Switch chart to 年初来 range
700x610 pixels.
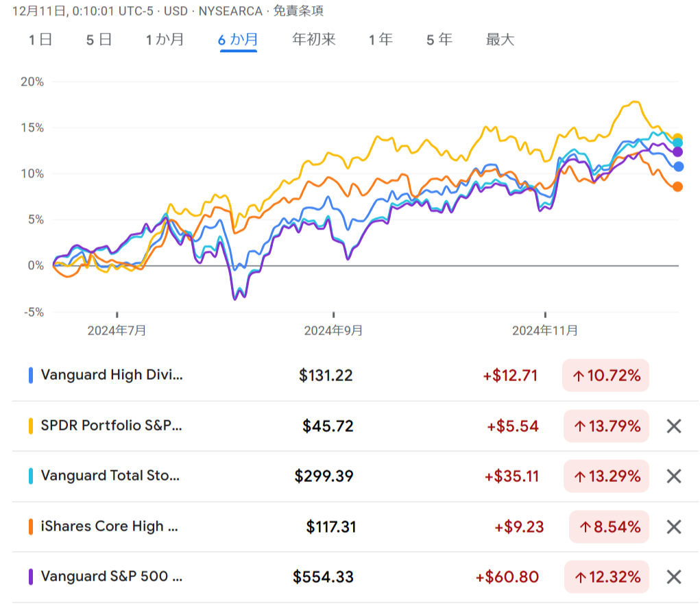tap(314, 40)
